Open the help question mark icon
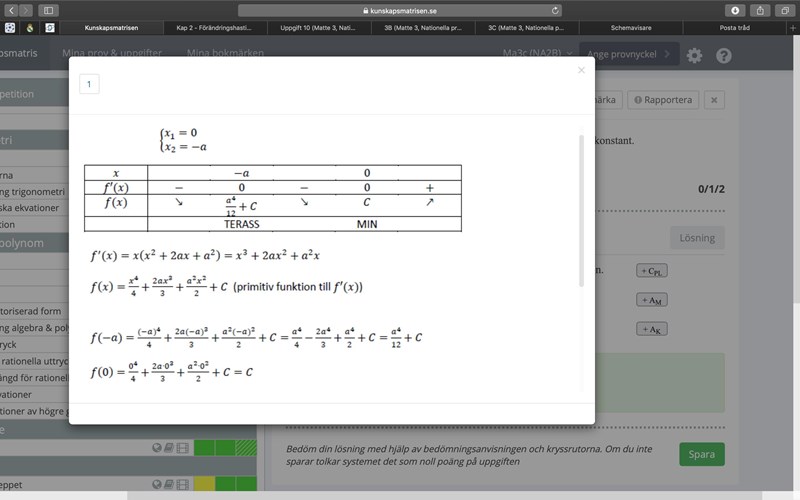This screenshot has height=500, width=800. pyautogui.click(x=724, y=56)
